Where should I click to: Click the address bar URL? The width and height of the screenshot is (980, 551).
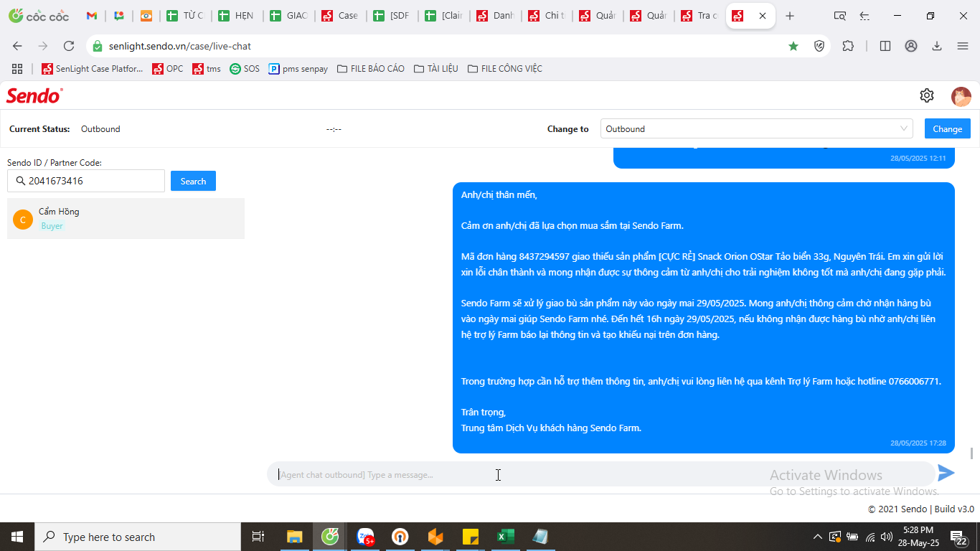(180, 46)
